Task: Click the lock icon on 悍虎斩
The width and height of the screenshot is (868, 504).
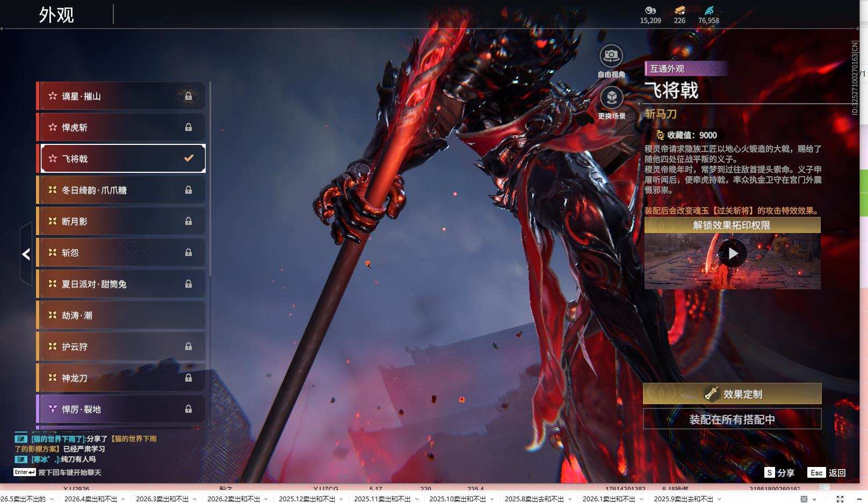Action: pos(189,127)
